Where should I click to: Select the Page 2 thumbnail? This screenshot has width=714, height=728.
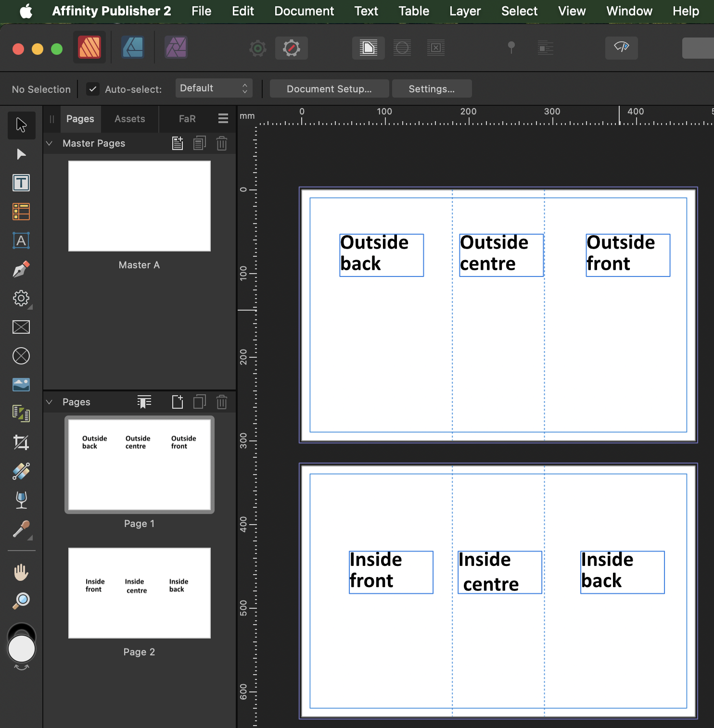[x=139, y=593]
